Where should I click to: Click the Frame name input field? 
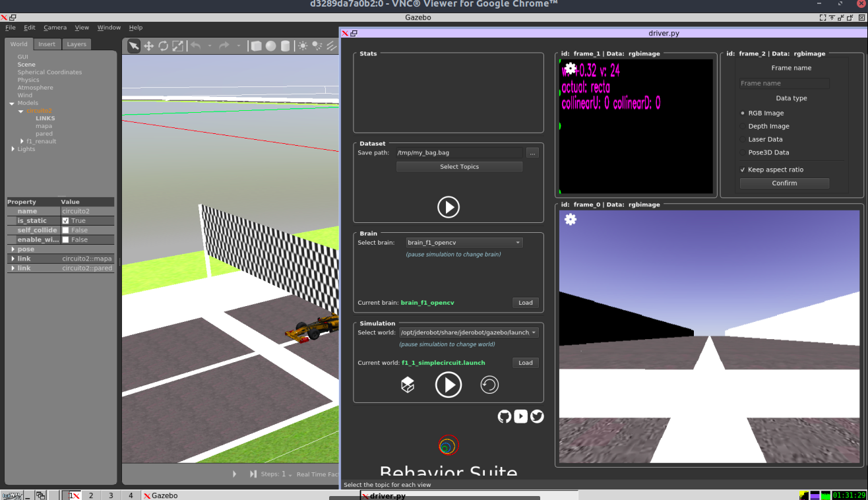coord(784,83)
